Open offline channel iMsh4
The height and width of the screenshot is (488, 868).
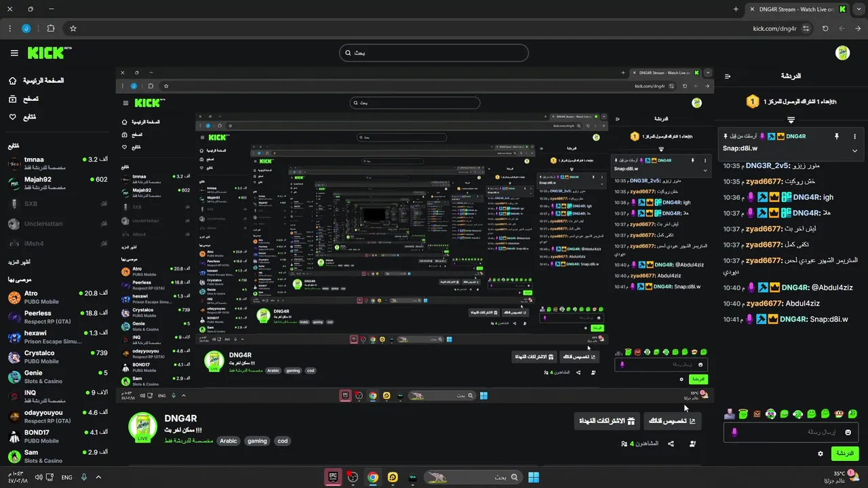(58, 243)
